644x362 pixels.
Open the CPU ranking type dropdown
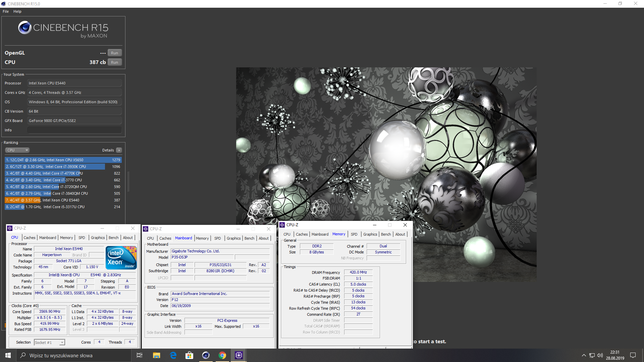pos(17,150)
